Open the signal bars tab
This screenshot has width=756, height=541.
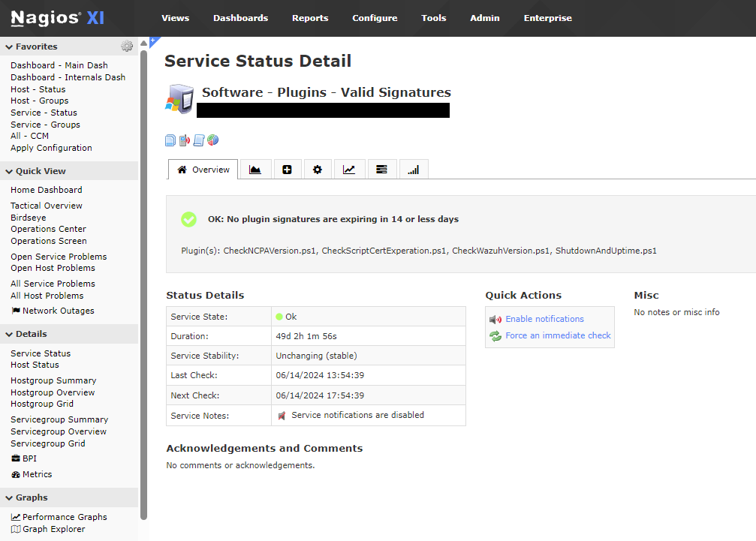[413, 170]
